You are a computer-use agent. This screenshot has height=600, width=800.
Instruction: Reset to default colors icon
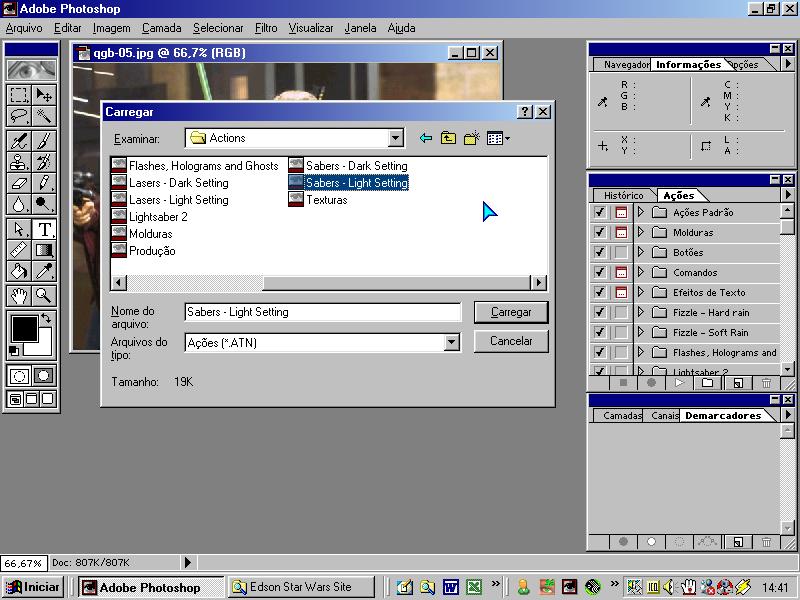click(14, 351)
